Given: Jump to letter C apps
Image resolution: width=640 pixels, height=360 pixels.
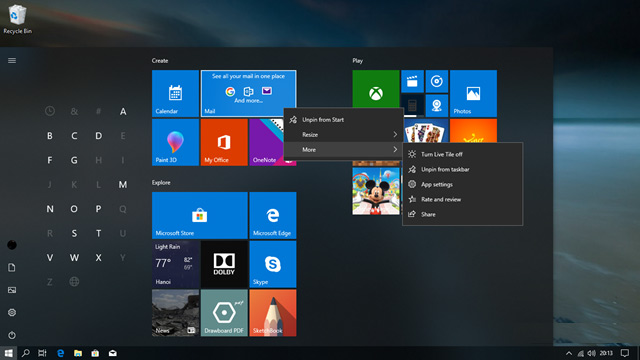Looking at the screenshot, I should click(x=74, y=136).
